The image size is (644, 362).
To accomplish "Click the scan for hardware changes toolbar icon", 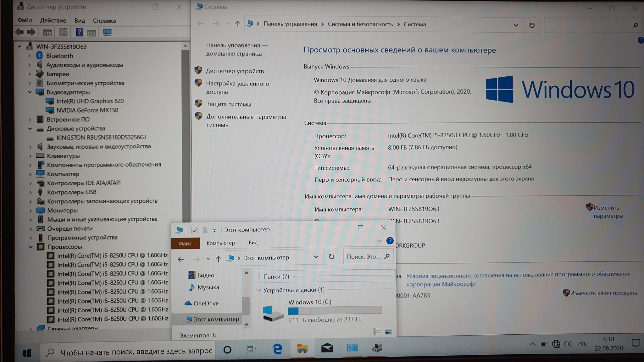I will coord(107,32).
